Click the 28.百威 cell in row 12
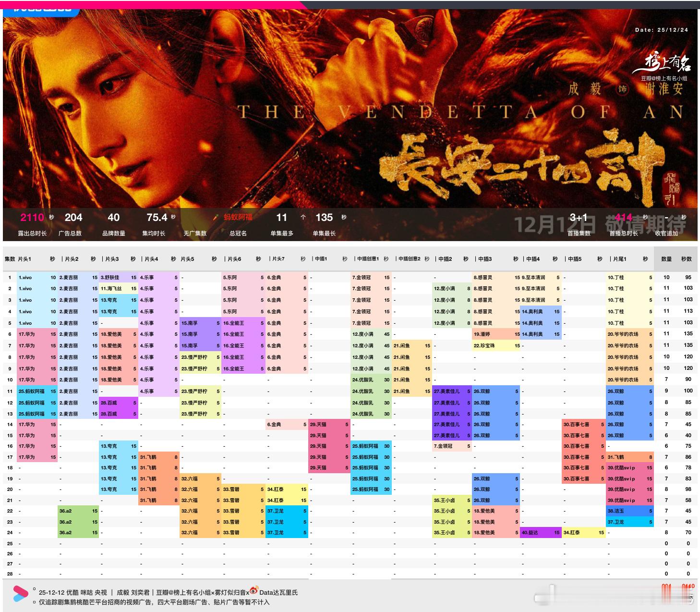Viewport: 700px width, 612px height. coord(118,403)
